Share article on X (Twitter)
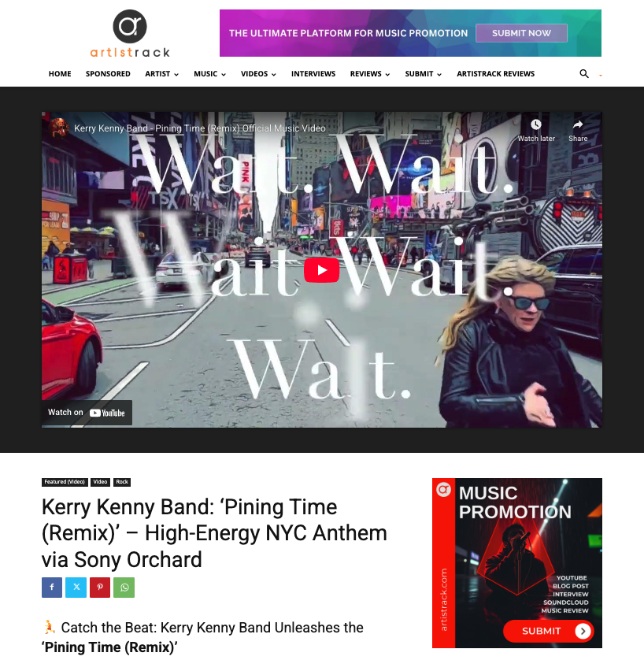The width and height of the screenshot is (644, 660). click(x=76, y=588)
